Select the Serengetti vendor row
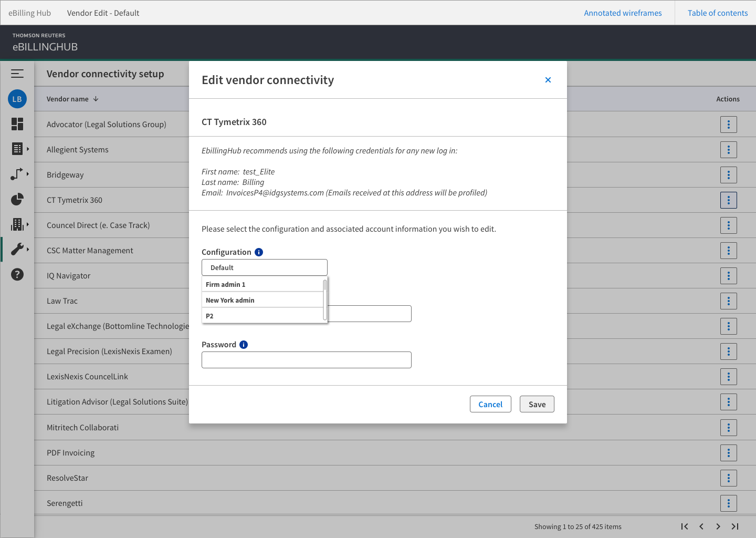756x538 pixels. click(395, 503)
